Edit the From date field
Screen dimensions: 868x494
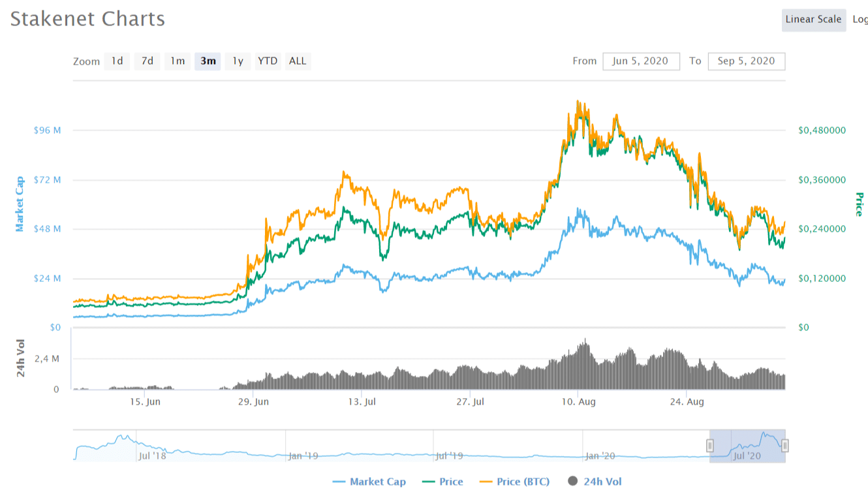(x=641, y=61)
